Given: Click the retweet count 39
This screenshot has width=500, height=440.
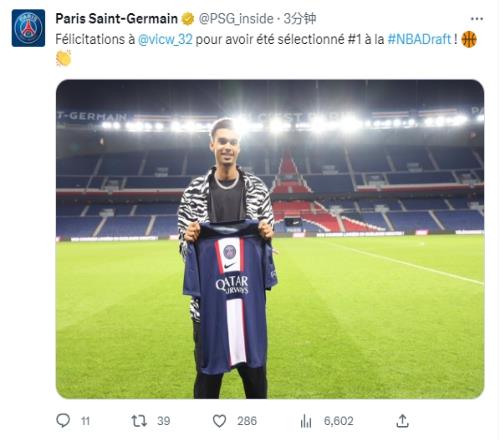Looking at the screenshot, I should point(164,421).
